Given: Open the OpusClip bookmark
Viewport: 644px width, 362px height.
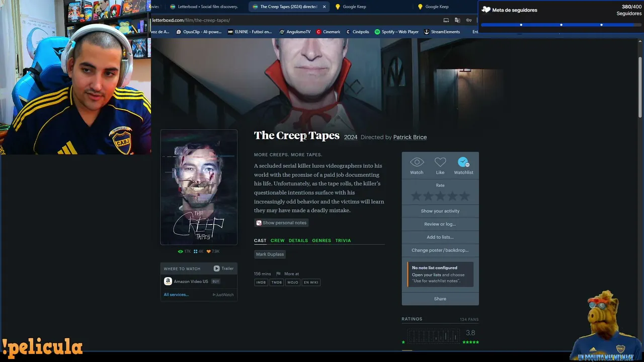Looking at the screenshot, I should [199, 32].
